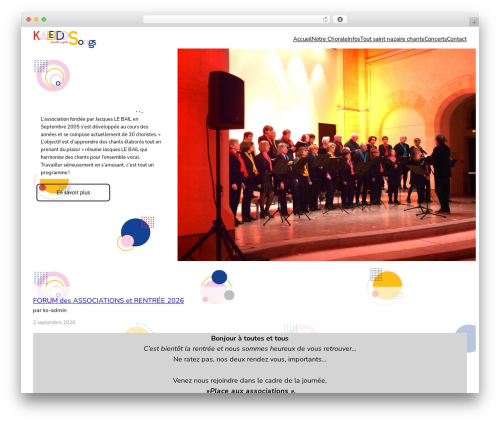The width and height of the screenshot is (500, 423).
Task: Click the line 'Ne ratez pas, nos deux rendez vous'
Action: pyautogui.click(x=250, y=359)
